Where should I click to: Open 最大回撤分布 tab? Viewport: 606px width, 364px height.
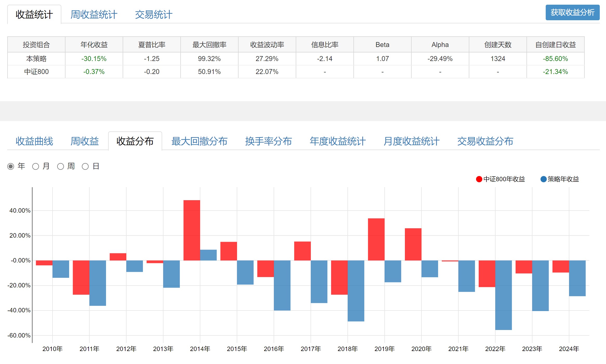point(199,141)
